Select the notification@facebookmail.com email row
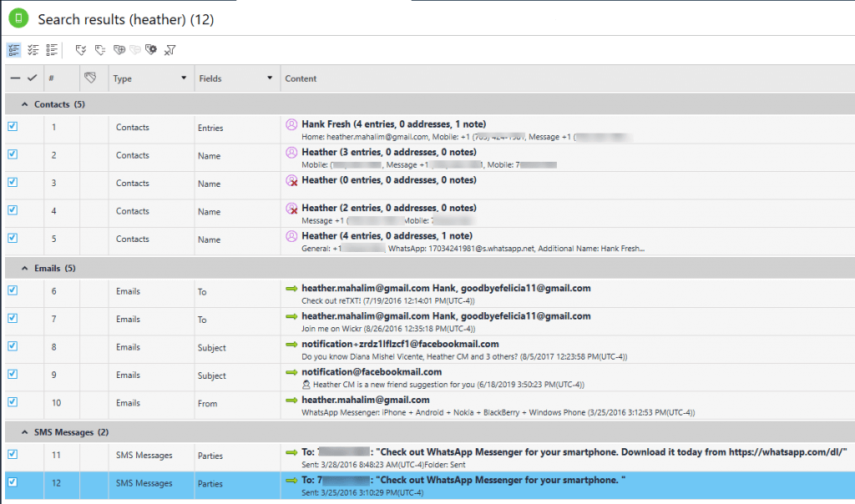The height and width of the screenshot is (504, 855). coord(430,377)
